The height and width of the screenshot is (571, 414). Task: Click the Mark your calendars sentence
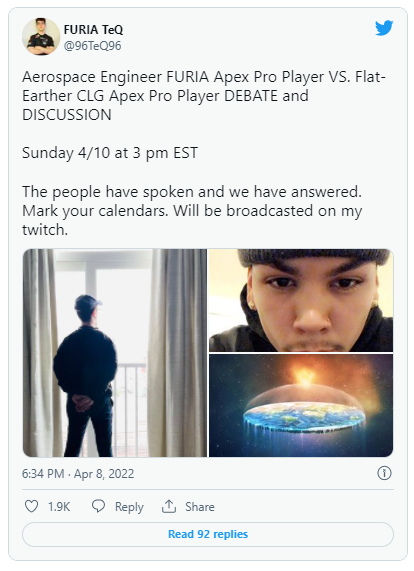[95, 211]
